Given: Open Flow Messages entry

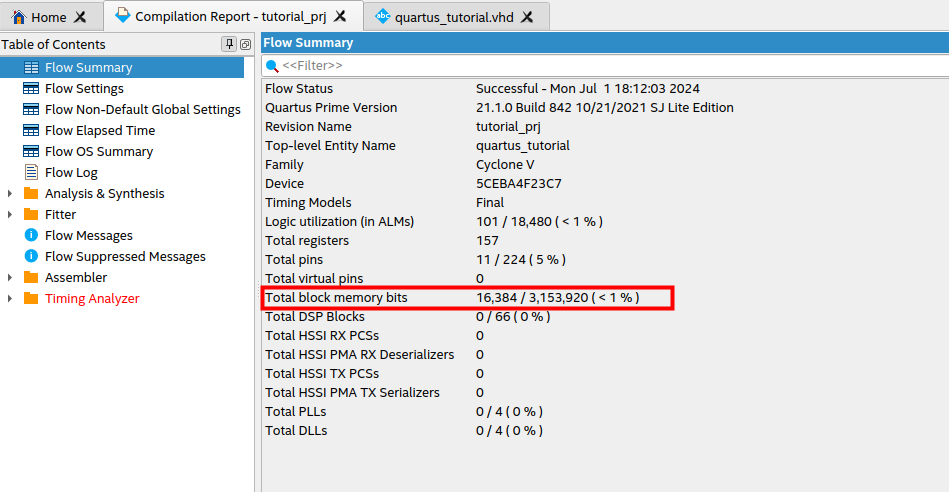Looking at the screenshot, I should point(89,235).
